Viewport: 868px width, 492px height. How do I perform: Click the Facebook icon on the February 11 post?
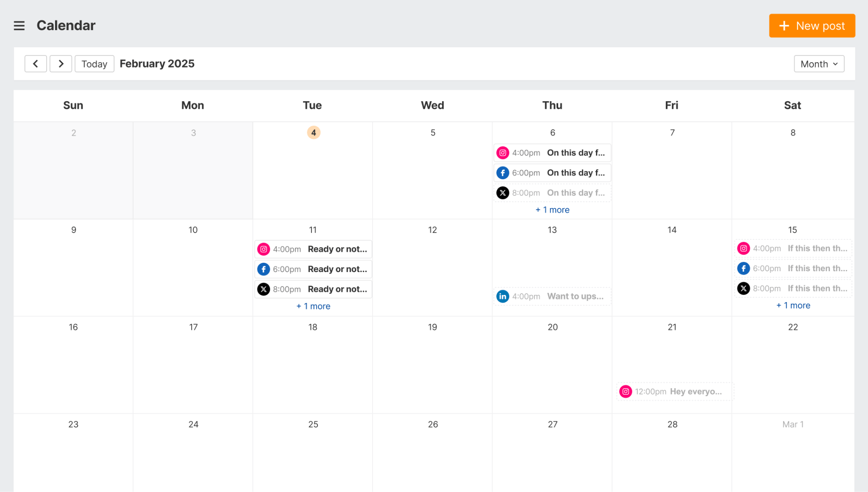click(264, 269)
